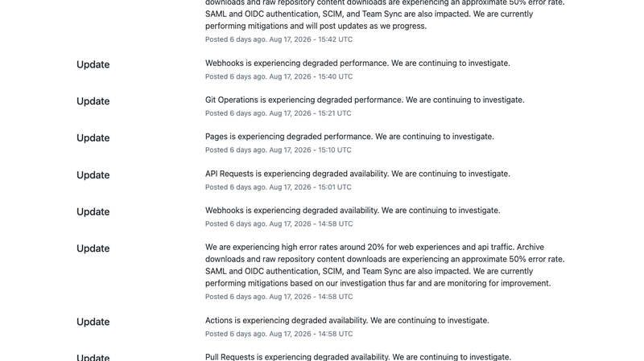Click the Pull Requests degraded availability text
The width and height of the screenshot is (644, 361).
(357, 356)
